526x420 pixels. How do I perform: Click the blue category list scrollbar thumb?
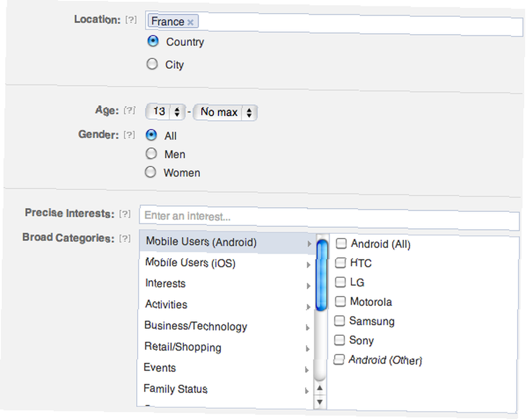click(322, 275)
